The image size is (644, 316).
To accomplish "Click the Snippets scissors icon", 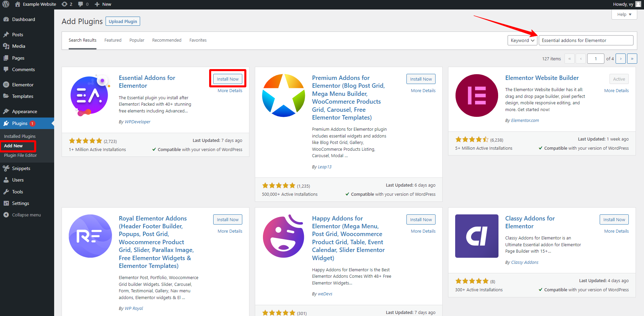I will tap(6, 168).
